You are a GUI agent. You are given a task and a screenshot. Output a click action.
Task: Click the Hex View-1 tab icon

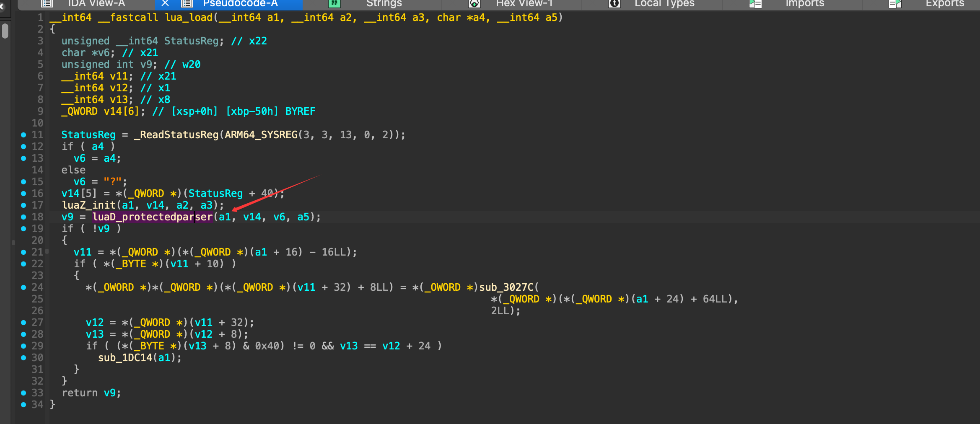(x=474, y=4)
